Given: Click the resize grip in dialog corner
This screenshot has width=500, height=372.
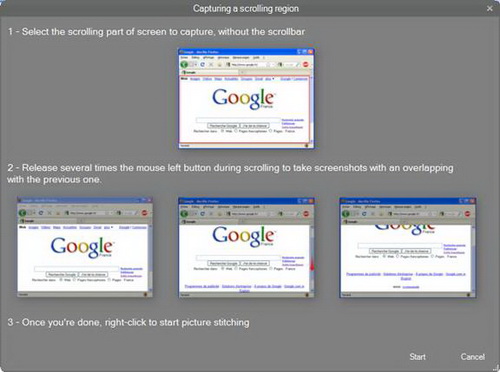Looking at the screenshot, I should click(497, 369).
